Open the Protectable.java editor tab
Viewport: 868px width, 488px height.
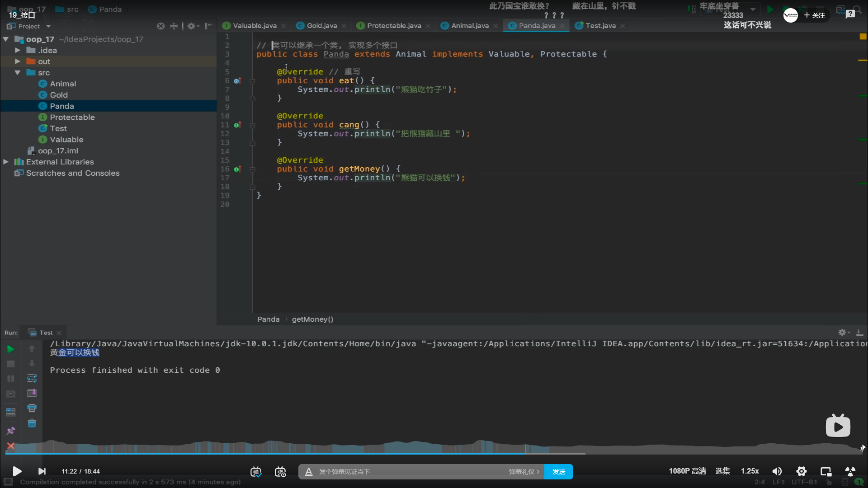click(393, 26)
